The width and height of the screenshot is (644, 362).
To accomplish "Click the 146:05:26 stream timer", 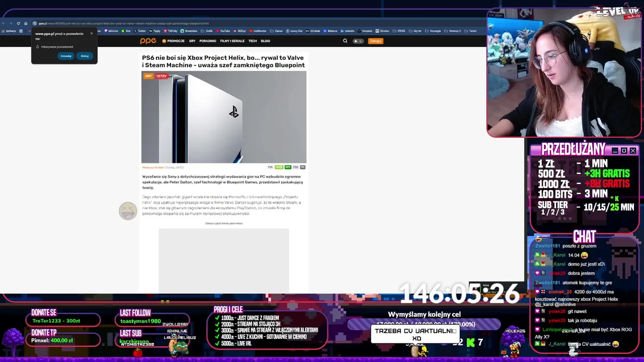I will [459, 294].
